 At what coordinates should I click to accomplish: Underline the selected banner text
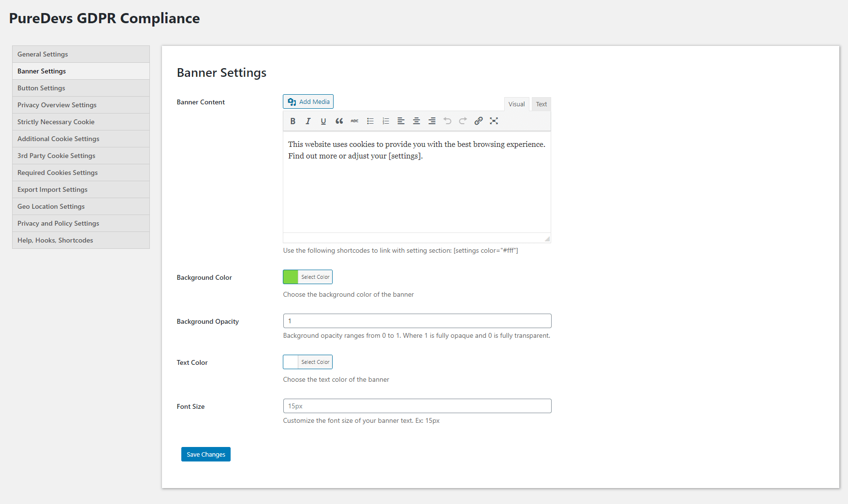tap(323, 121)
